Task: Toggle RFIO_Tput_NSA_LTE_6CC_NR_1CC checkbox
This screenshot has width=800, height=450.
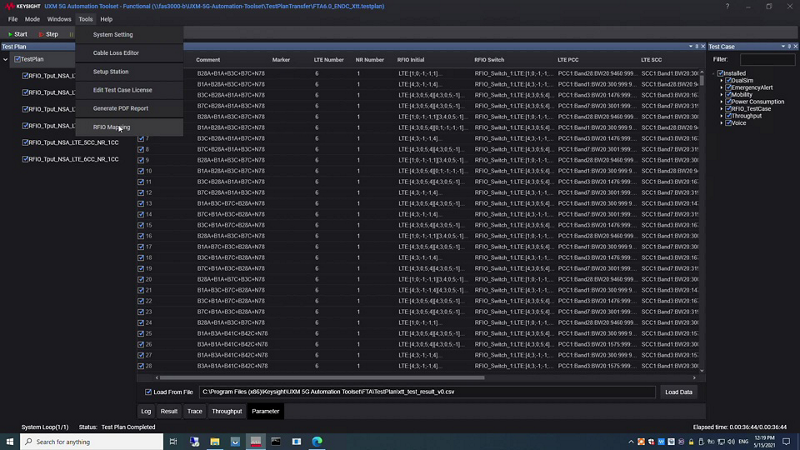Action: coord(25,159)
